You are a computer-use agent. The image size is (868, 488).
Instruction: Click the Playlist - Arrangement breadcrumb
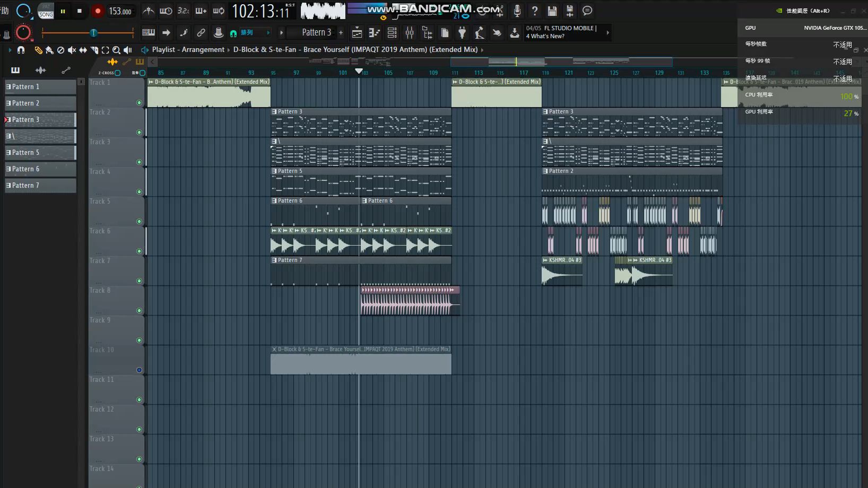coord(188,49)
